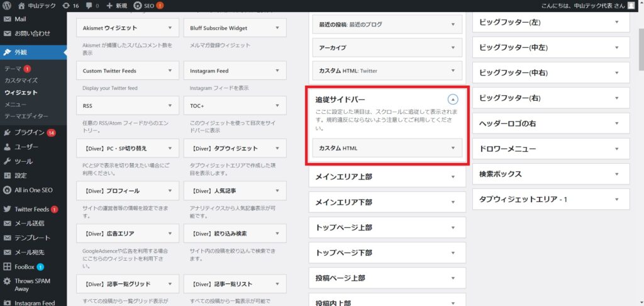This screenshot has width=644, height=306.
Task: Click the Twitter Feeds bird icon
Action: click(8, 209)
